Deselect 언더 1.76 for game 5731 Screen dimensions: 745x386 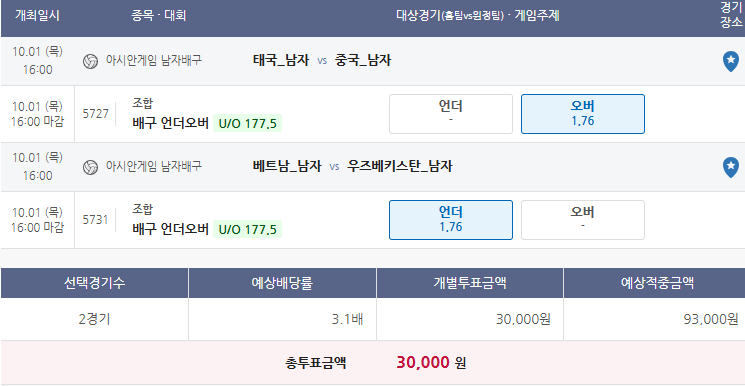450,220
